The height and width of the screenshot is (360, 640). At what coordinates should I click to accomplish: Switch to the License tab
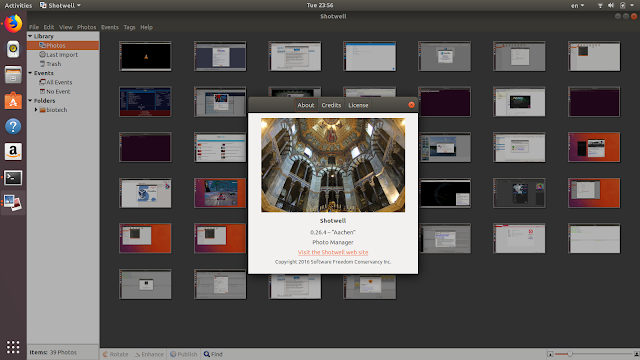[358, 105]
